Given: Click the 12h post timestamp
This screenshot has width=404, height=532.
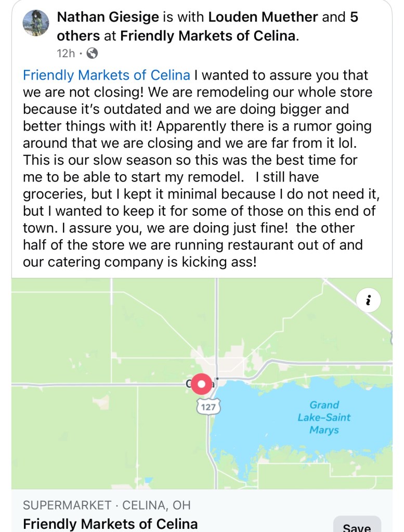Looking at the screenshot, I should coord(66,53).
